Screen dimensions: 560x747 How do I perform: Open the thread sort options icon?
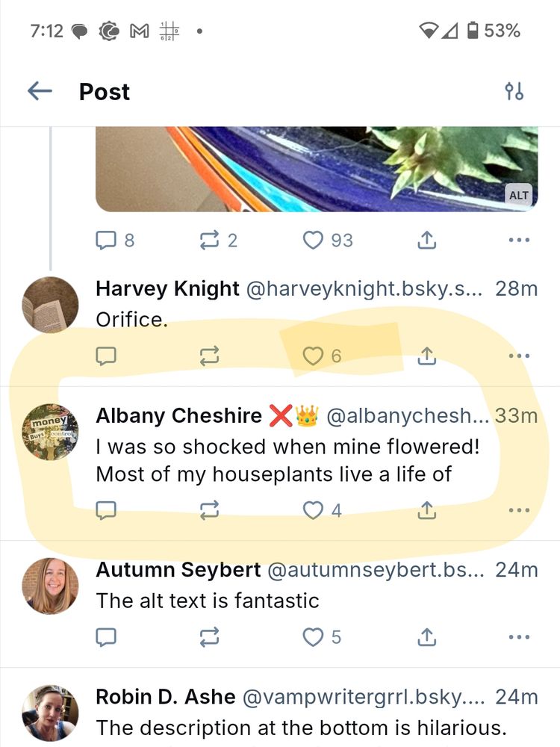(x=515, y=91)
